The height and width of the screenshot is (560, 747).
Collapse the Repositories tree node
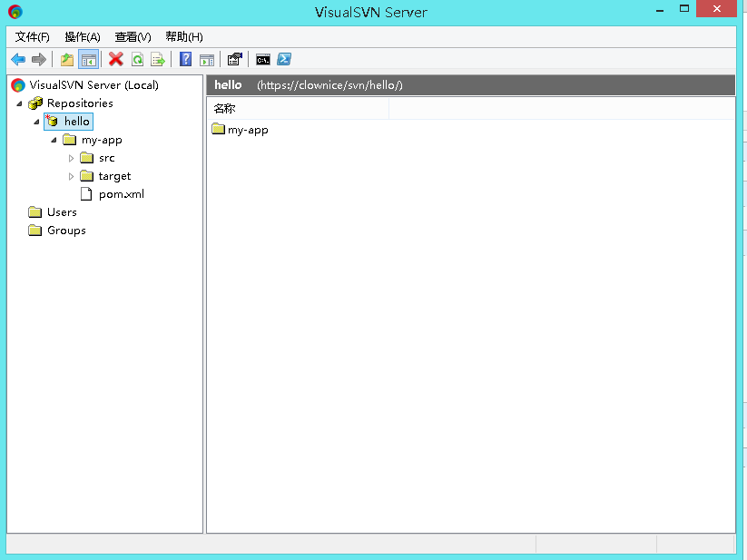click(19, 103)
